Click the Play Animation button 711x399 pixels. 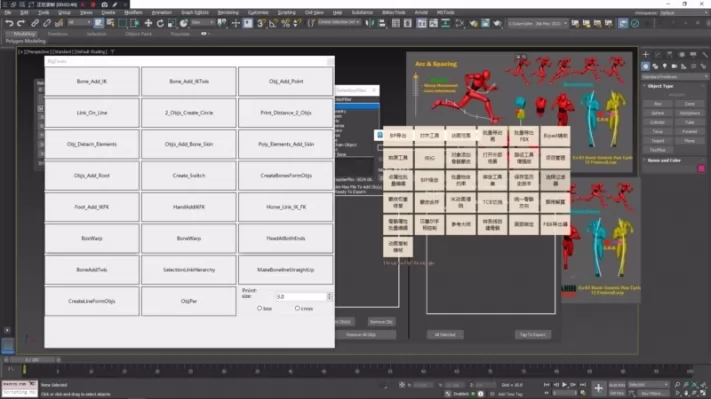click(565, 385)
